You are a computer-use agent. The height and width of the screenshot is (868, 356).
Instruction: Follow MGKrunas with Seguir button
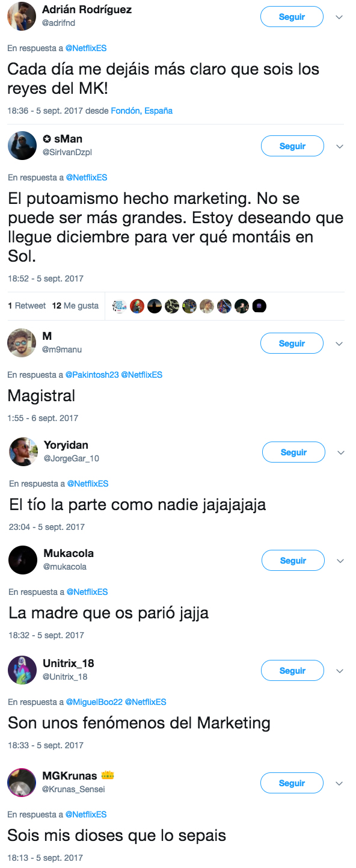[292, 783]
